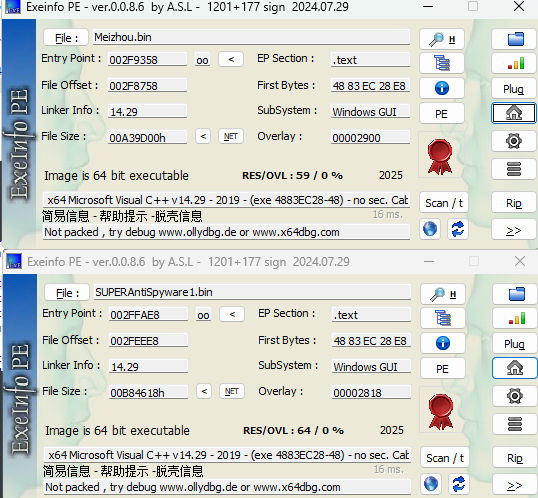Click Scan / t button in Meizhou.bin window

[x=444, y=203]
